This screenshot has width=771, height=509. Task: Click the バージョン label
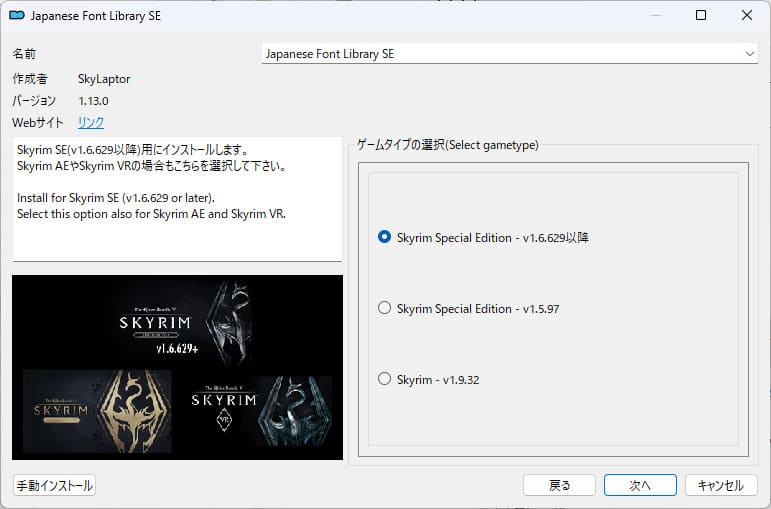(x=34, y=101)
